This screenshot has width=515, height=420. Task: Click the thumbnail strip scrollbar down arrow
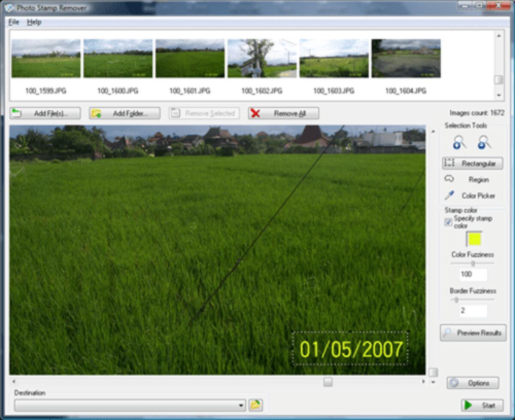point(499,95)
